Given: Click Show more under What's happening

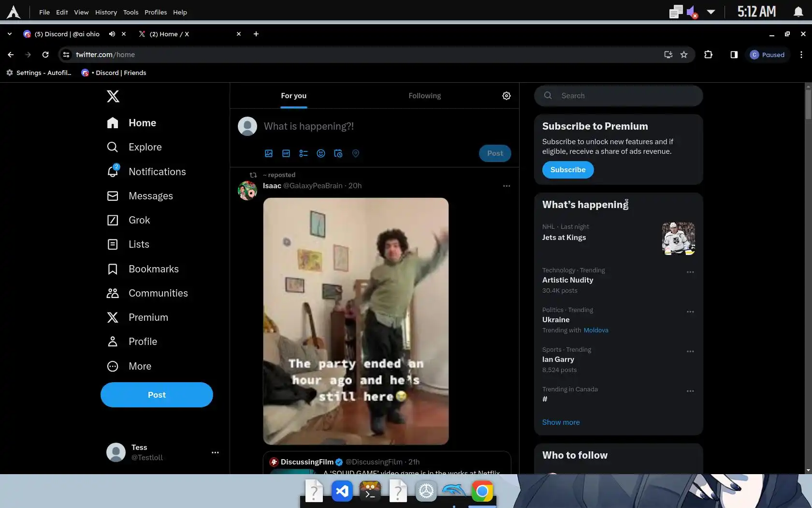Looking at the screenshot, I should (x=561, y=422).
